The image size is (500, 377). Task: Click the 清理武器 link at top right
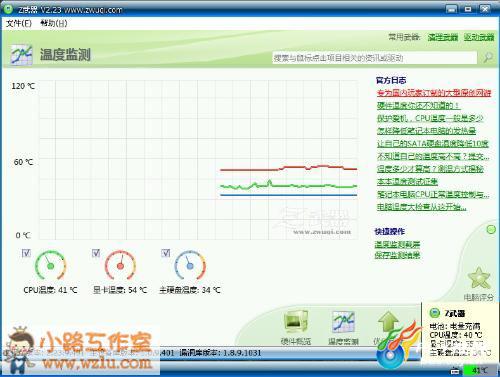[443, 37]
